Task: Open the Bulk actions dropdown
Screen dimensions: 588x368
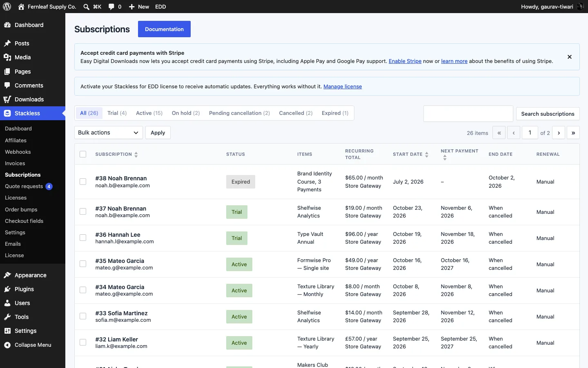Action: click(109, 132)
